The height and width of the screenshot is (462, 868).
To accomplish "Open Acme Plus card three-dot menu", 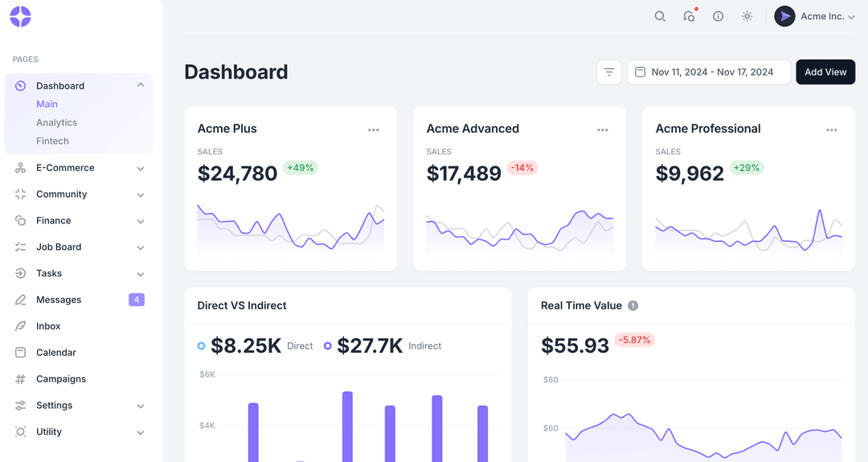I will 374,130.
